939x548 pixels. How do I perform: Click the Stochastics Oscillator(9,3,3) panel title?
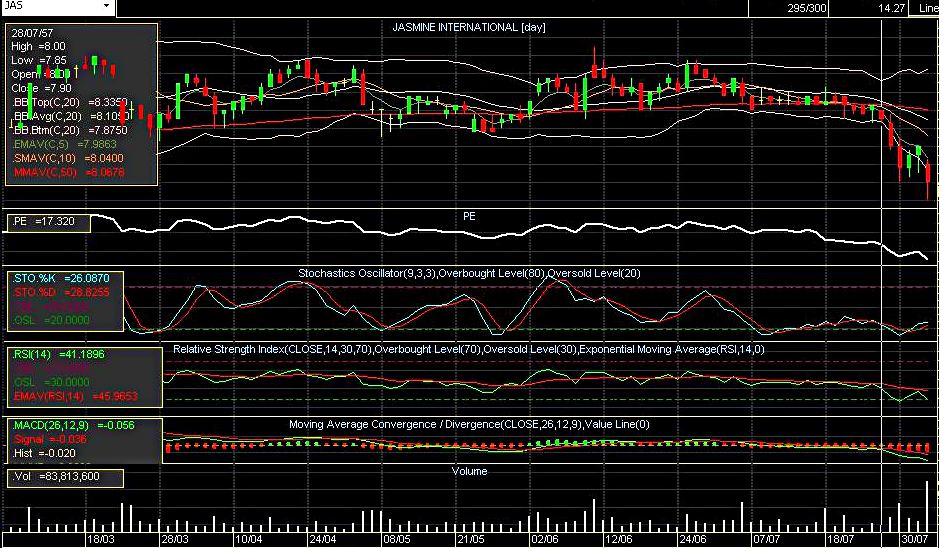469,273
